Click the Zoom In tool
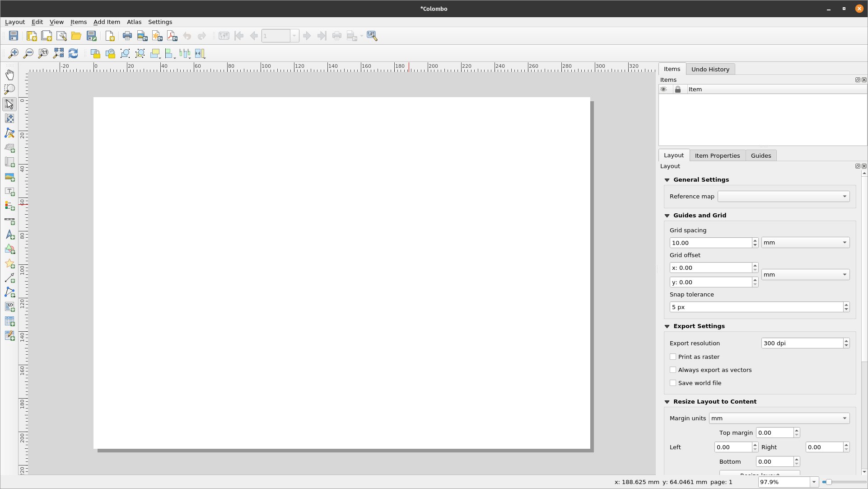The width and height of the screenshot is (868, 489). tap(13, 53)
